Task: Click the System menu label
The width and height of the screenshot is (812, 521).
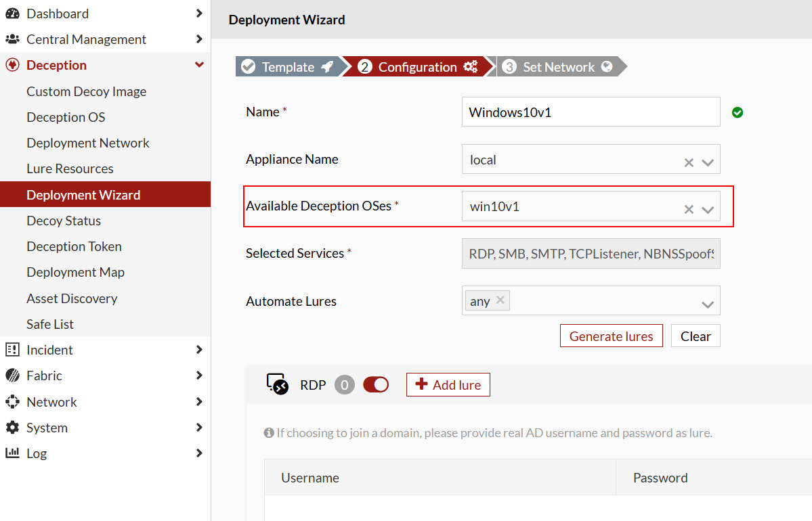Action: coord(47,428)
